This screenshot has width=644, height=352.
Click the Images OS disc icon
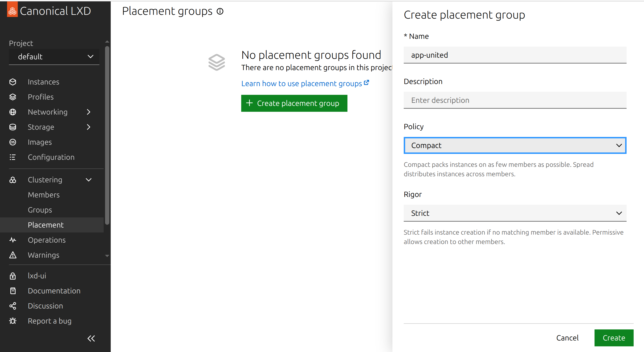pyautogui.click(x=13, y=142)
